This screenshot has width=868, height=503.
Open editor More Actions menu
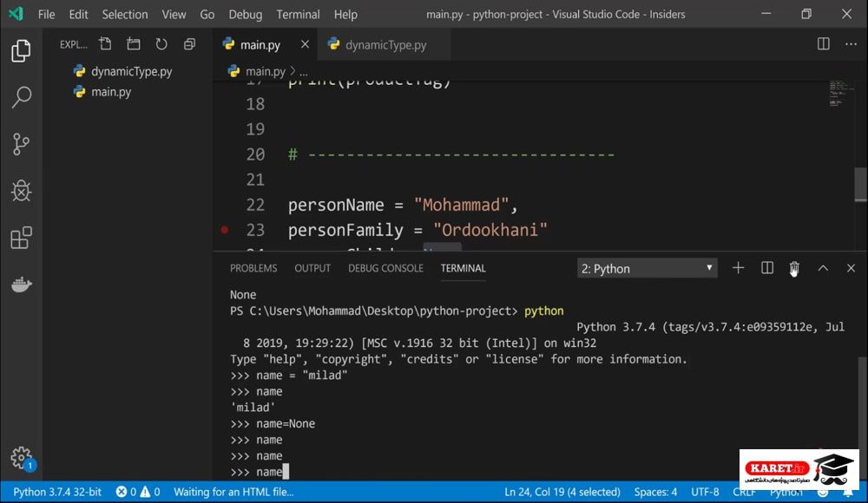click(x=851, y=44)
